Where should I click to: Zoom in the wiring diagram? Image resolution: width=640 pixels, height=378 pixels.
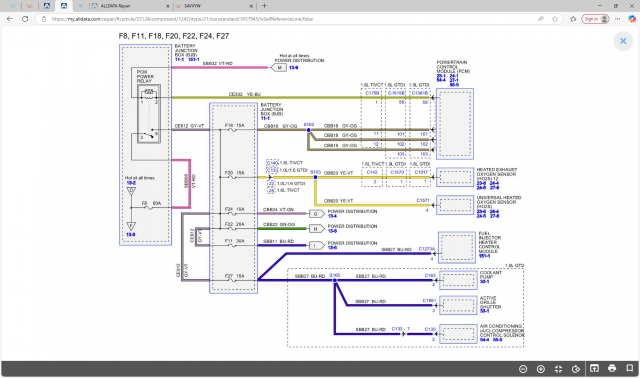(541, 369)
